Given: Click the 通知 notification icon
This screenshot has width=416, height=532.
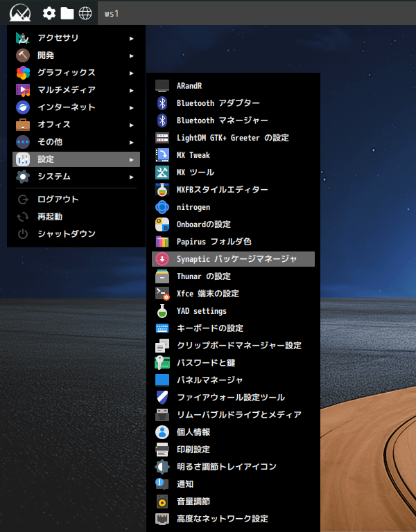Looking at the screenshot, I should [162, 484].
